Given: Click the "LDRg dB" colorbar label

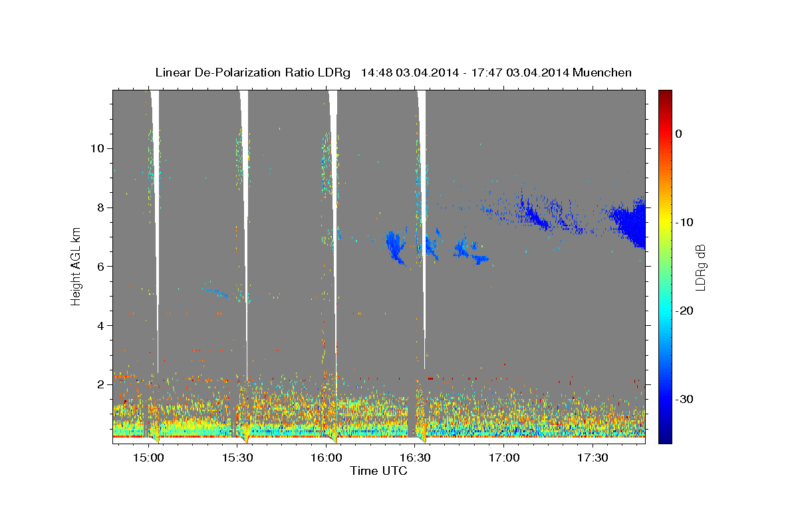Looking at the screenshot, I should coord(700,267).
